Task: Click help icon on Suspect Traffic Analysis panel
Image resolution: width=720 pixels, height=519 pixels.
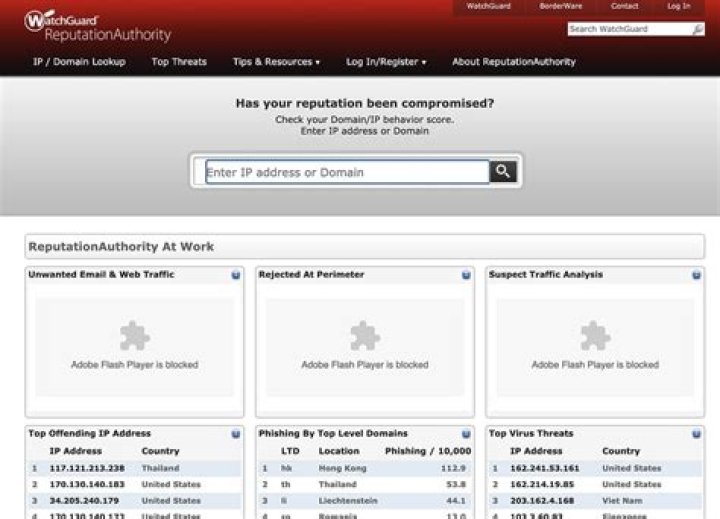Action: 696,274
